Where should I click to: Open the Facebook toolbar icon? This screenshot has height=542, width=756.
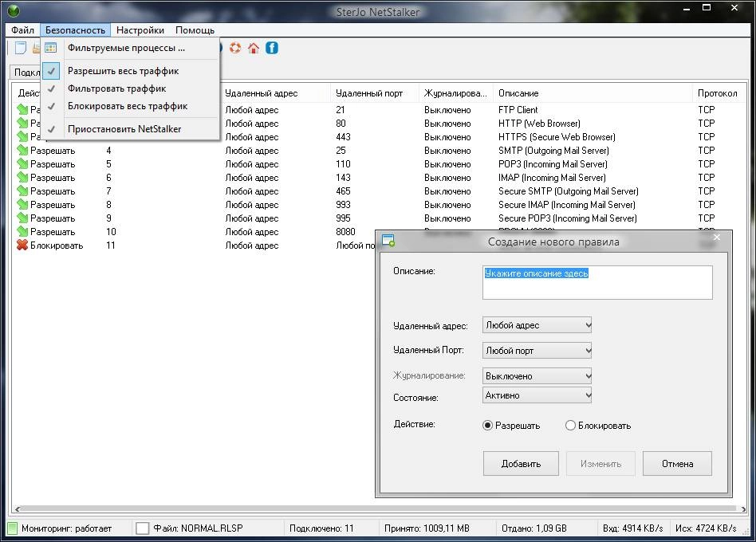pos(272,48)
